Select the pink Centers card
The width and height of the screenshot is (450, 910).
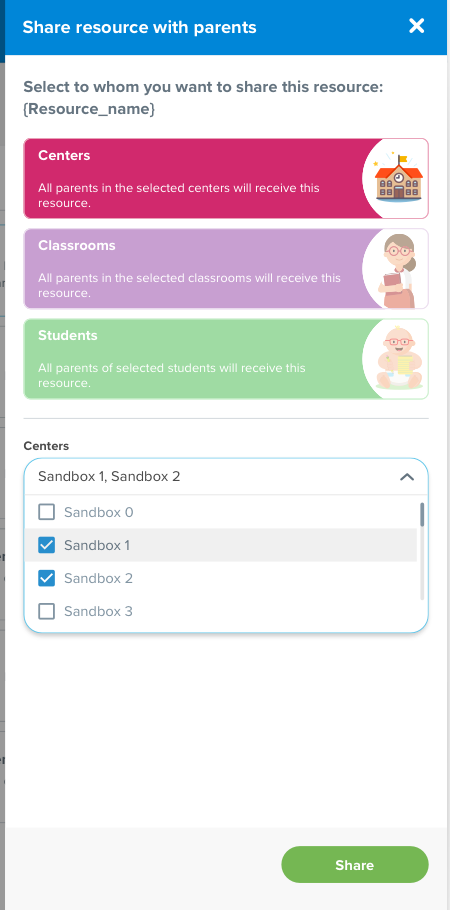click(226, 178)
